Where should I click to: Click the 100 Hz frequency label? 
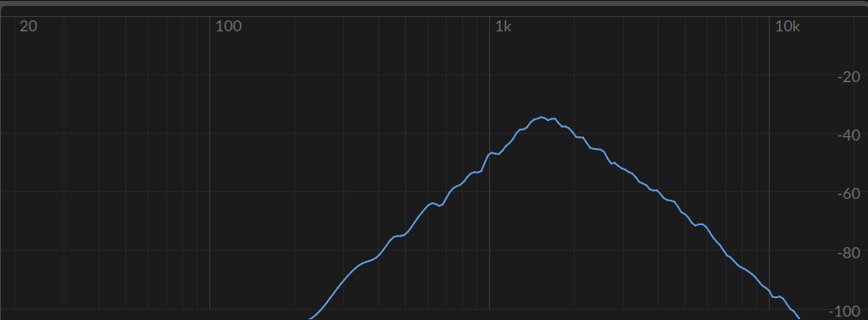(229, 26)
